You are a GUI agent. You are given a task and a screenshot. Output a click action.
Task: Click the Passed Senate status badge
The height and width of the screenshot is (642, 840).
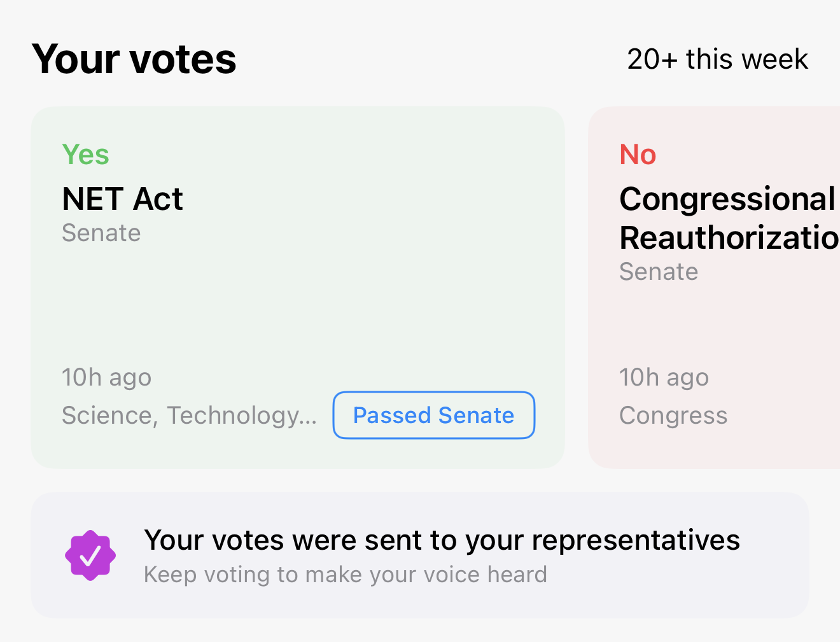click(433, 415)
